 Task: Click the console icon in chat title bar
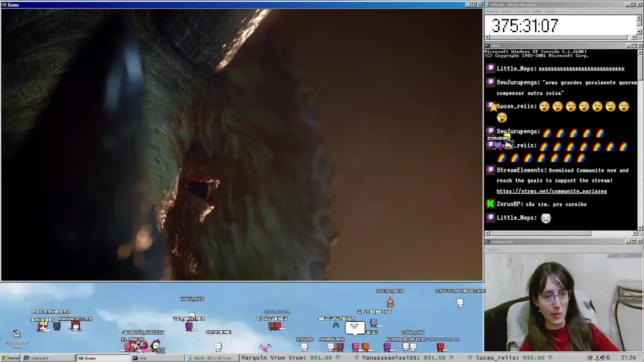click(x=488, y=46)
